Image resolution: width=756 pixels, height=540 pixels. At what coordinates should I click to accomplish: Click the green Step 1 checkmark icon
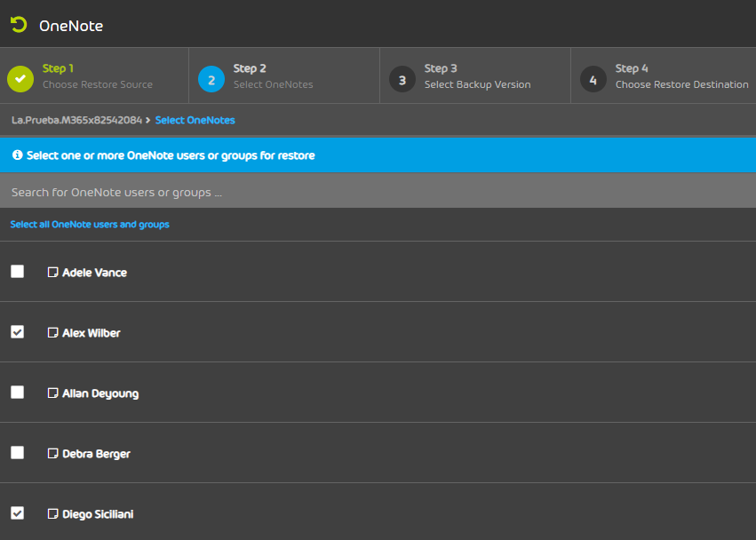20,79
